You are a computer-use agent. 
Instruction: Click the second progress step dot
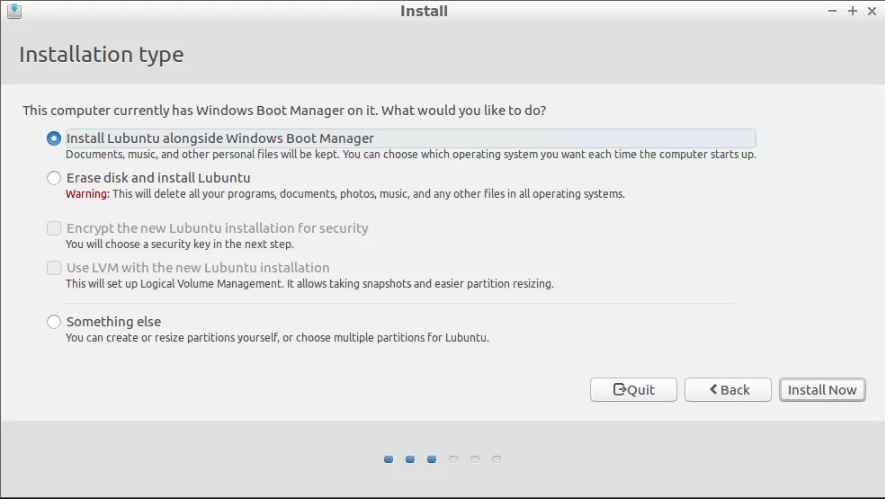click(410, 459)
